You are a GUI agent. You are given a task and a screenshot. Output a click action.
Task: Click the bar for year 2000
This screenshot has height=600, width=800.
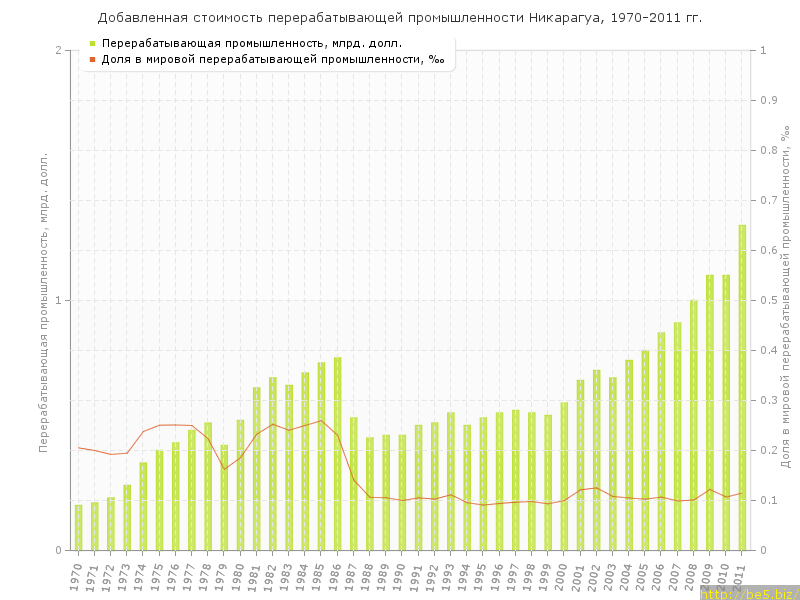coord(564,476)
